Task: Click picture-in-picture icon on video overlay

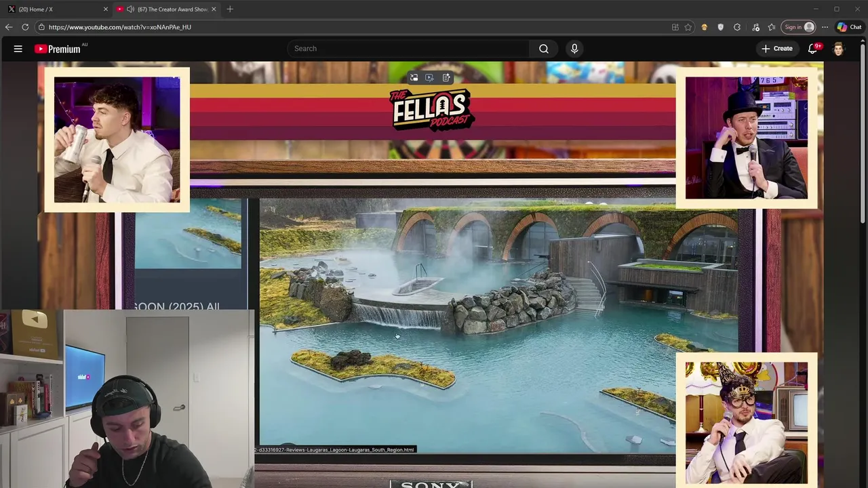Action: click(414, 78)
